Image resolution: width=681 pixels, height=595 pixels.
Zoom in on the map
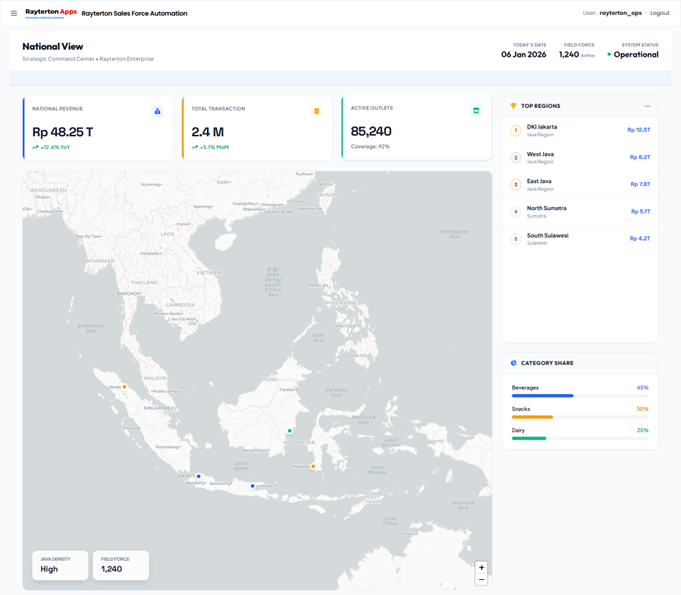pyautogui.click(x=481, y=568)
